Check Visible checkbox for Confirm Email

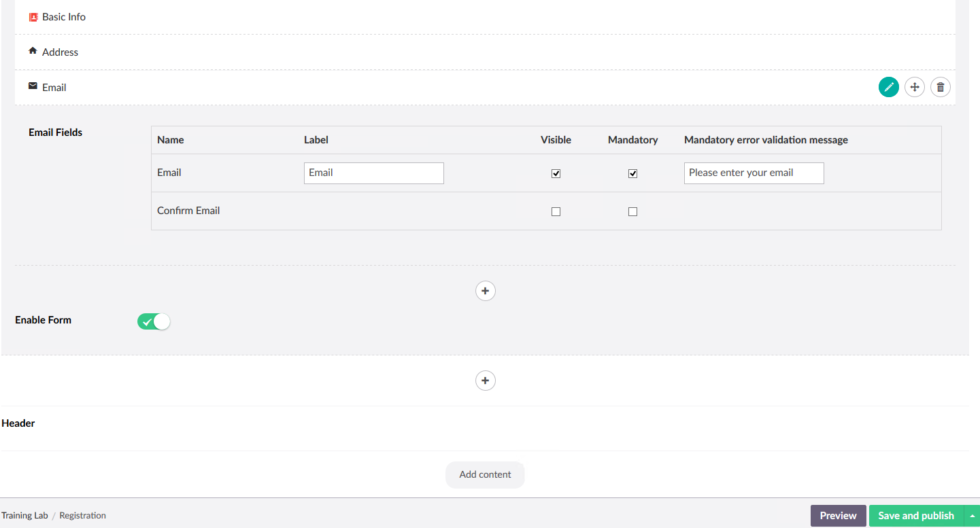556,211
